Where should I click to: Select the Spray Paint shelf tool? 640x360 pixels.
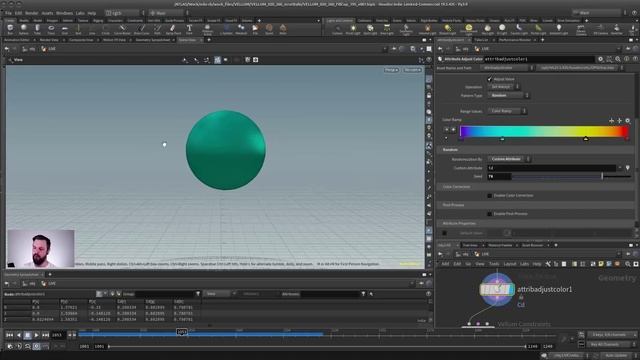pyautogui.click(x=173, y=29)
